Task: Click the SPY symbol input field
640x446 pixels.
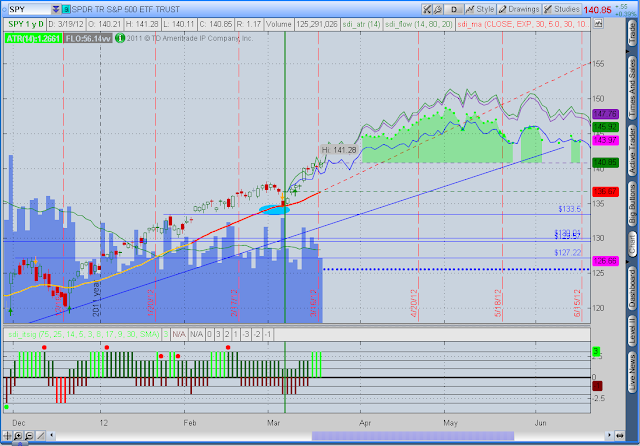Action: (29, 9)
